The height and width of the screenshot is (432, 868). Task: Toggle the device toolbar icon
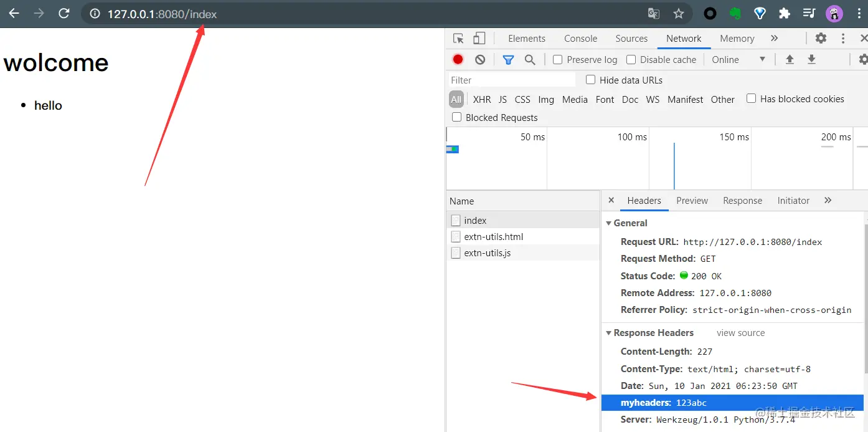point(479,39)
